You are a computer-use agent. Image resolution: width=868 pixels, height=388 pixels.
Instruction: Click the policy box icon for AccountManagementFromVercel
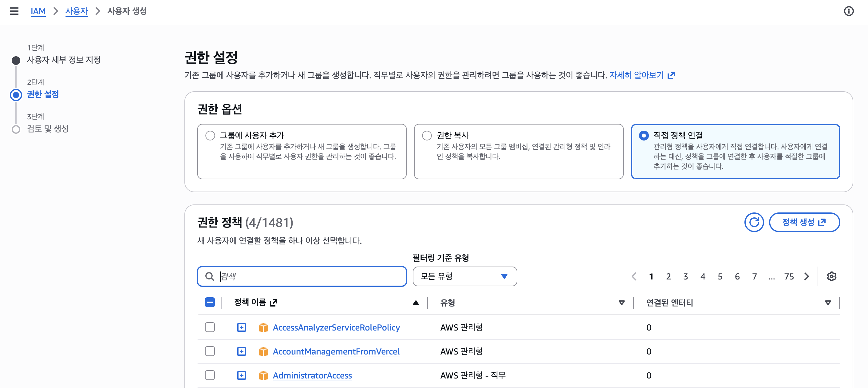click(x=263, y=352)
